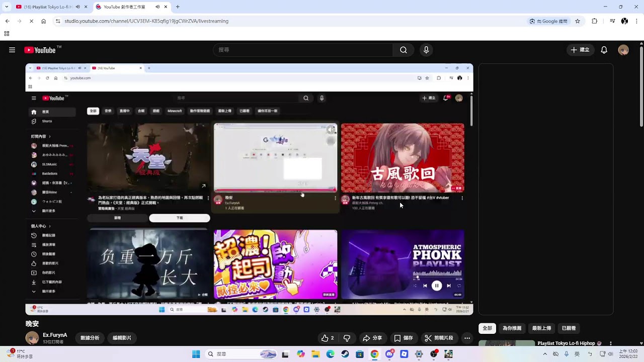Open the more actions three-dot button
The height and width of the screenshot is (362, 644).
[x=467, y=338]
